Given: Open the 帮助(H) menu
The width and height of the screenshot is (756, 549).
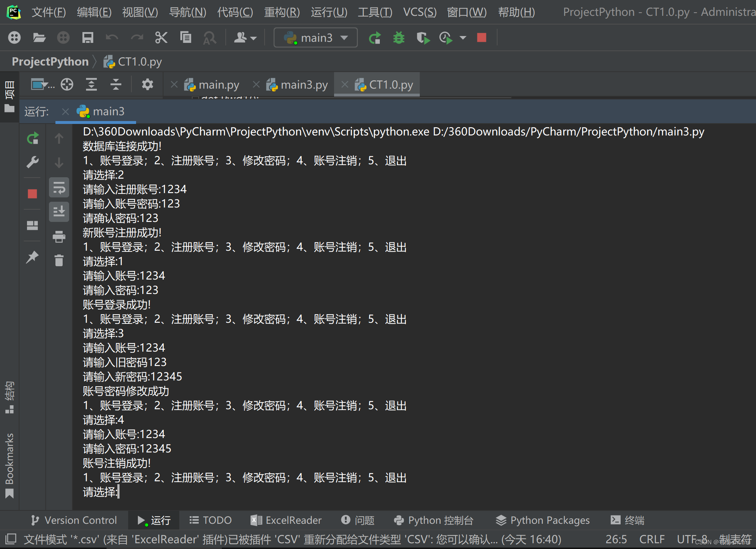Looking at the screenshot, I should (516, 12).
